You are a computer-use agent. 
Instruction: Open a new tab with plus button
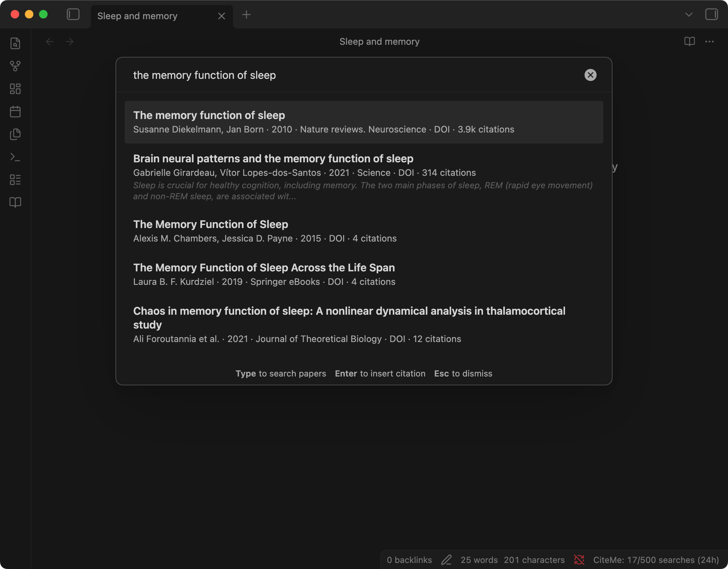246,15
